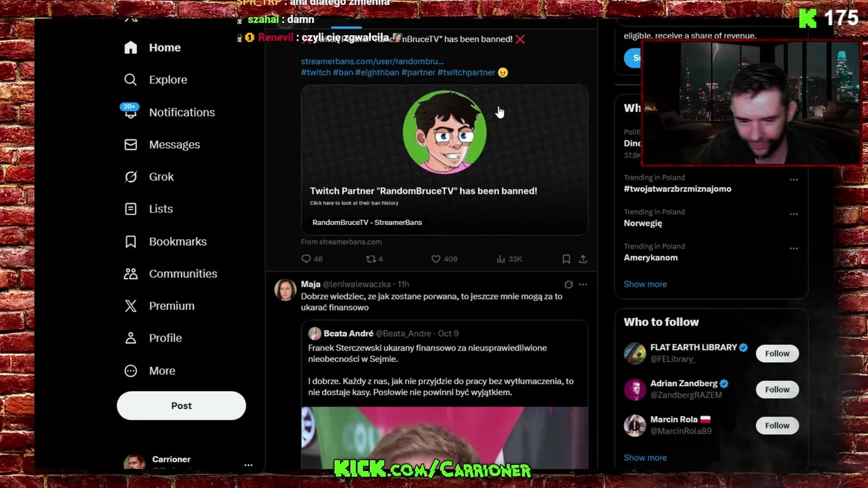Open more options on Maja's post
This screenshot has width=868, height=488.
583,285
